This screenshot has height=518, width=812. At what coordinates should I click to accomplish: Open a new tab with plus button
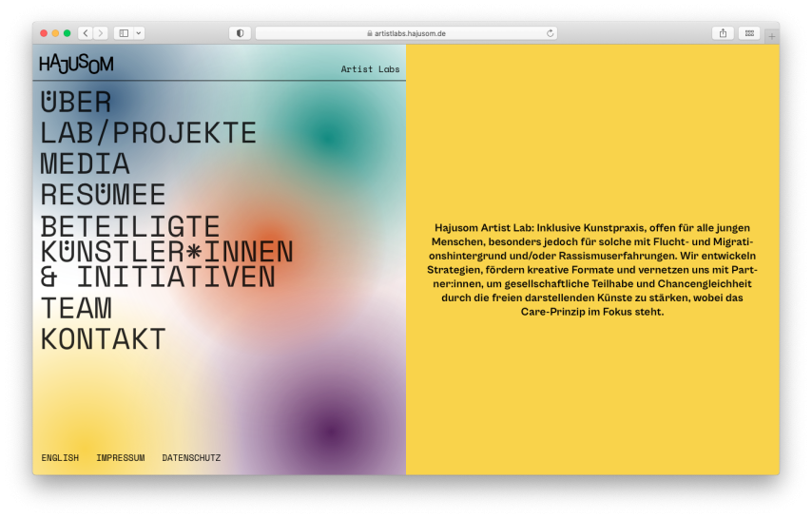(771, 36)
